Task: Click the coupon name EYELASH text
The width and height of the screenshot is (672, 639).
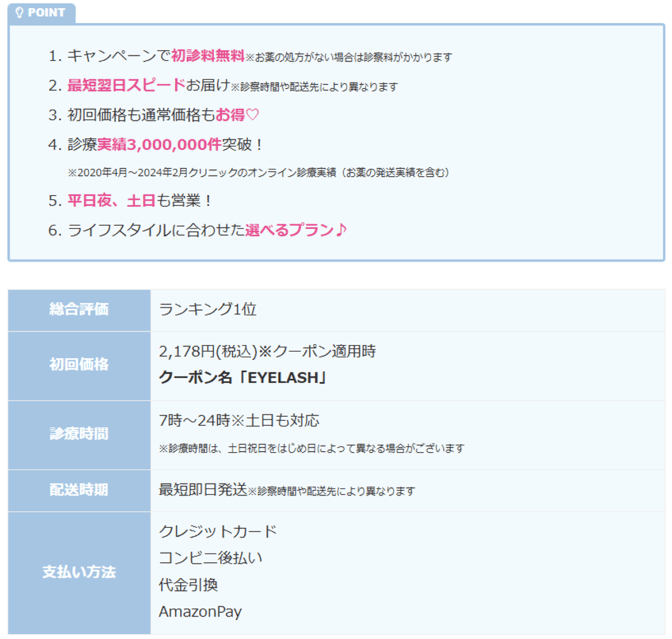Action: pyautogui.click(x=243, y=379)
